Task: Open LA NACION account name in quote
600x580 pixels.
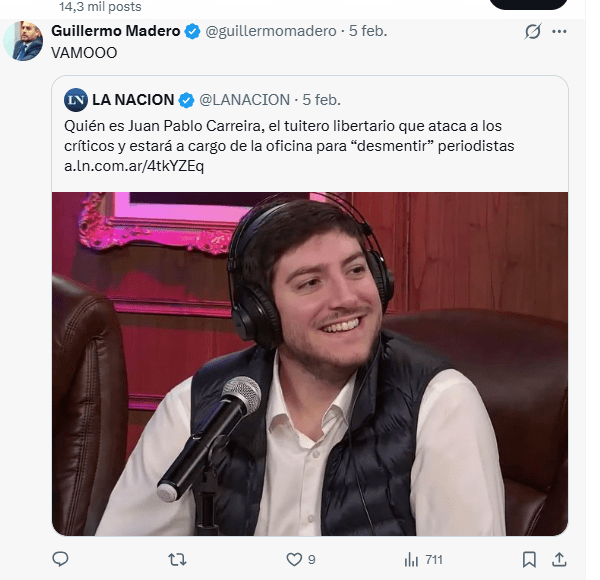Action: pos(133,100)
